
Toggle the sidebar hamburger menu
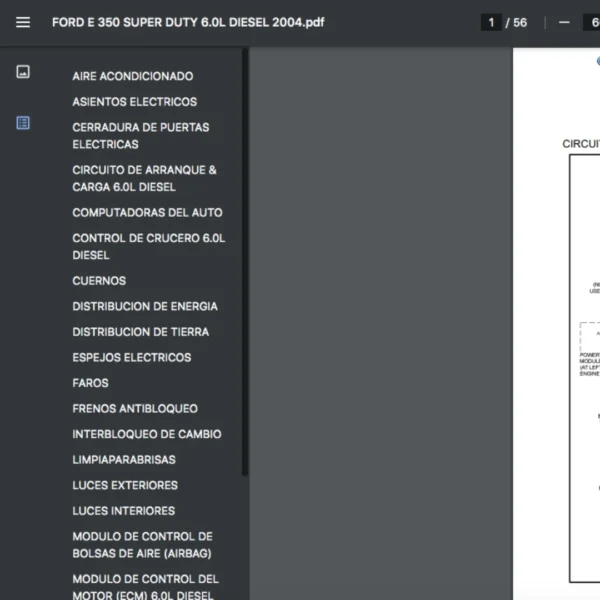click(23, 22)
